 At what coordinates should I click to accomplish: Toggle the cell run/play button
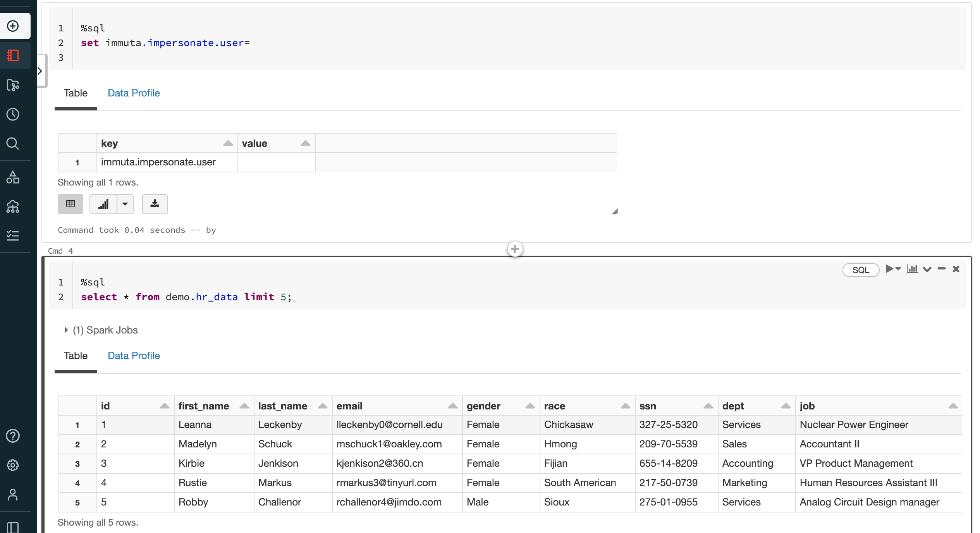(x=888, y=268)
